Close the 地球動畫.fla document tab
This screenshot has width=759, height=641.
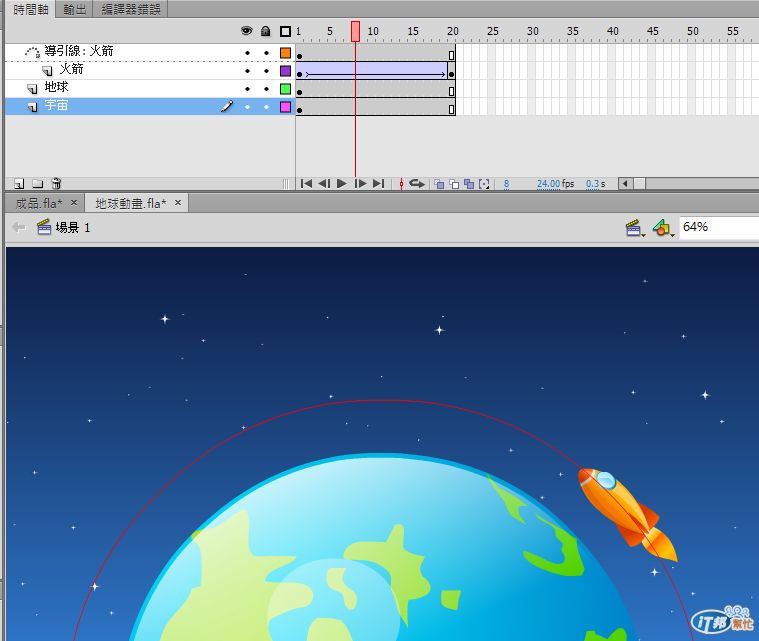pyautogui.click(x=178, y=202)
